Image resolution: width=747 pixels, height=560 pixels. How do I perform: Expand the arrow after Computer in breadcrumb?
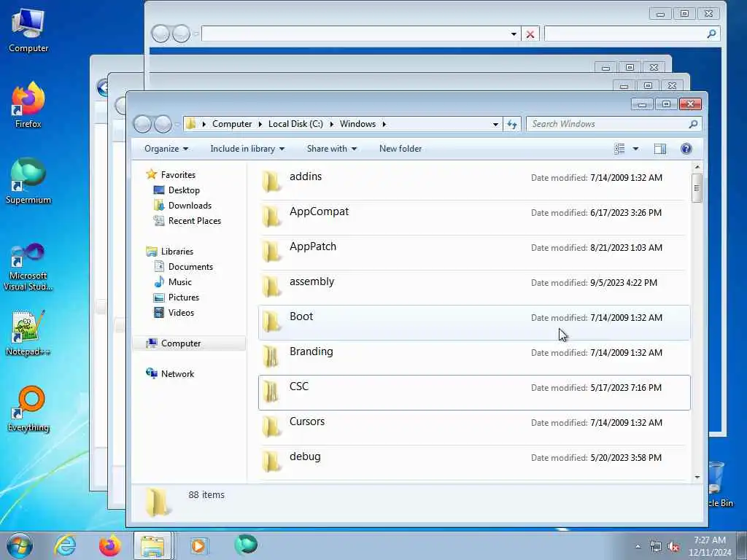260,124
